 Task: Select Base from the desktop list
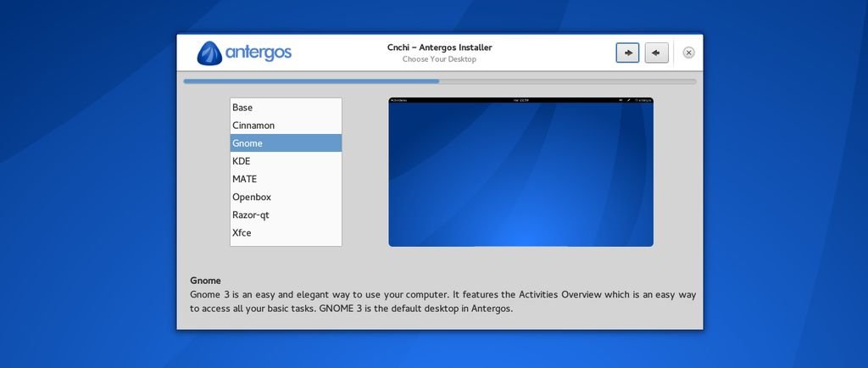point(286,108)
